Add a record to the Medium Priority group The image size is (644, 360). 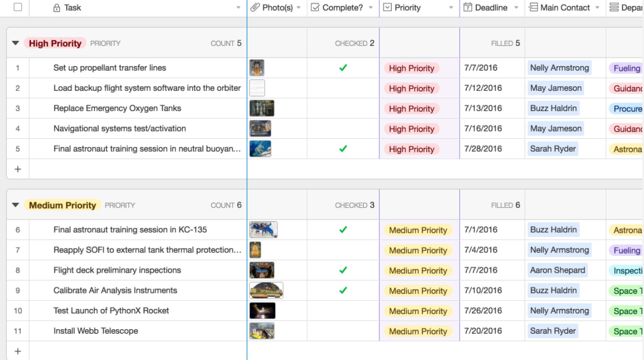18,351
